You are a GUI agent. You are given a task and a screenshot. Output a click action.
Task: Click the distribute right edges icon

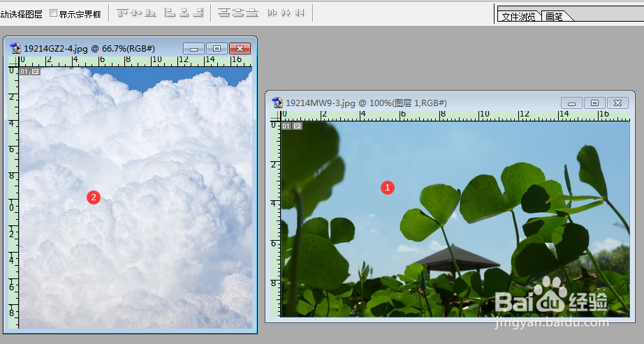300,13
